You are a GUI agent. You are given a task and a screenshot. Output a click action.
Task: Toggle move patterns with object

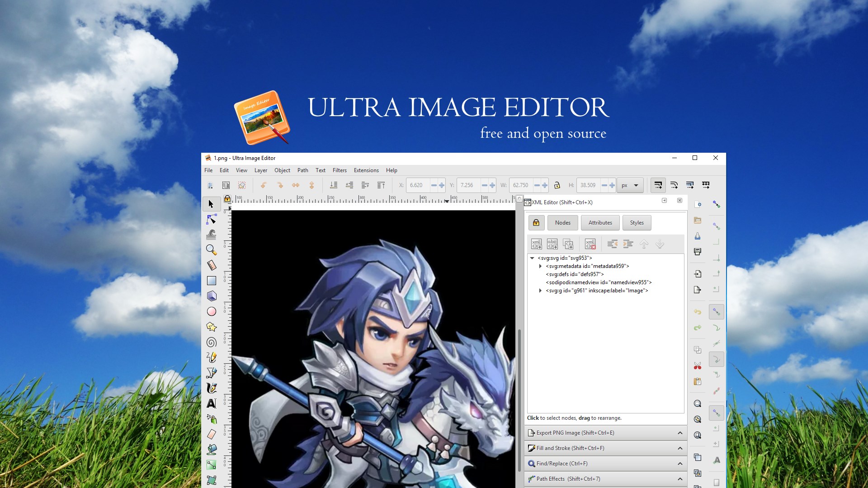tap(706, 185)
